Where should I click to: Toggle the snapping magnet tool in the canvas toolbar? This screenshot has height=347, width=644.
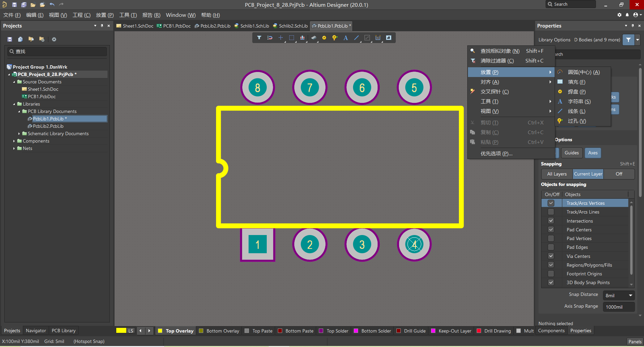(270, 38)
